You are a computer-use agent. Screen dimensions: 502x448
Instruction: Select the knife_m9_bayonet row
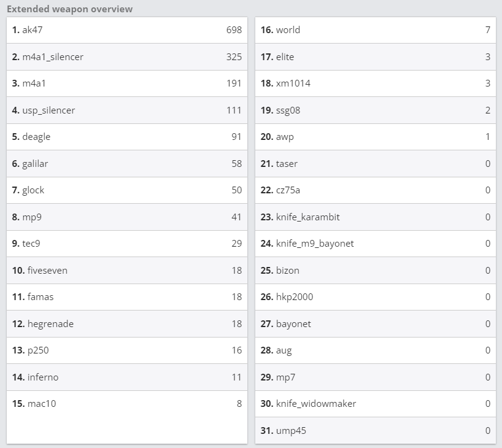tap(375, 244)
